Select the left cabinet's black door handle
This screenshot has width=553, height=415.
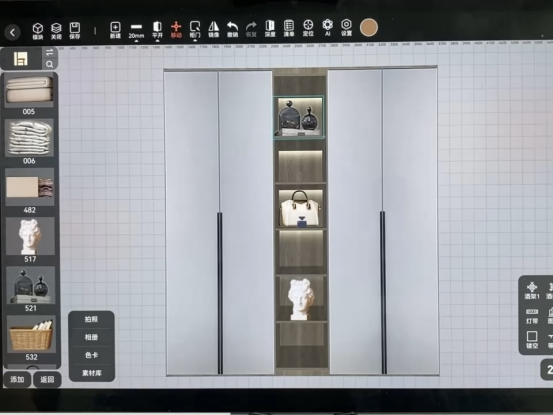point(220,293)
